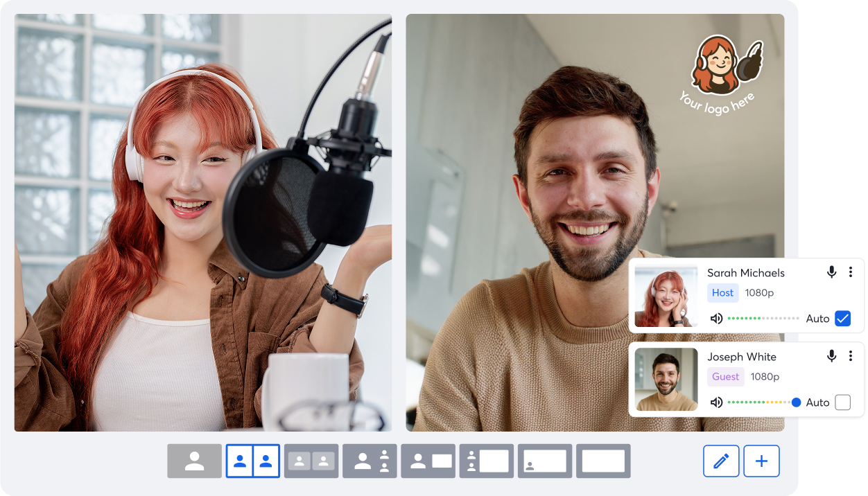868x496 pixels.
Task: Open the three-dot menu for Joseph White
Action: (x=851, y=356)
